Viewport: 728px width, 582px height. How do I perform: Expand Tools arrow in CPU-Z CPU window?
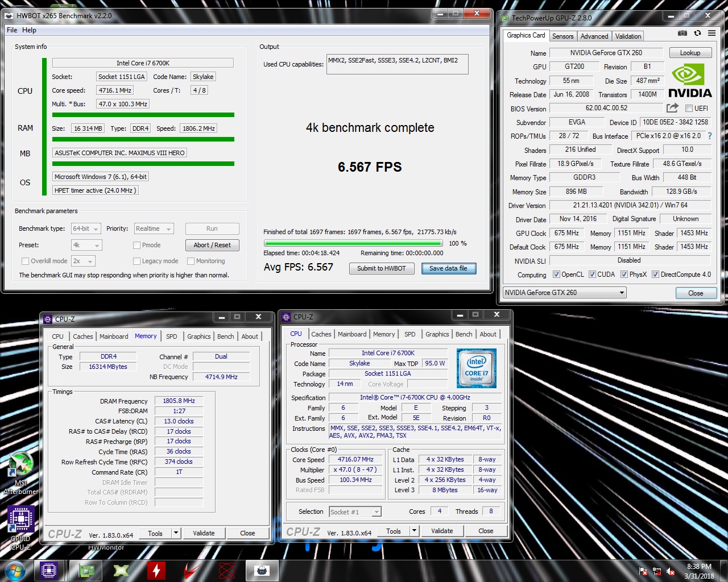pos(415,531)
